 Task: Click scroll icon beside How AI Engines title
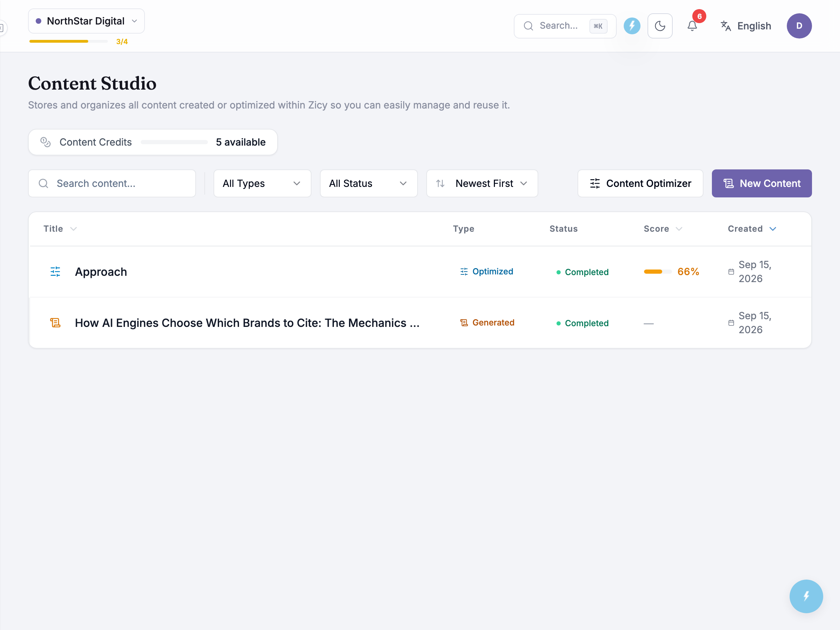55,323
